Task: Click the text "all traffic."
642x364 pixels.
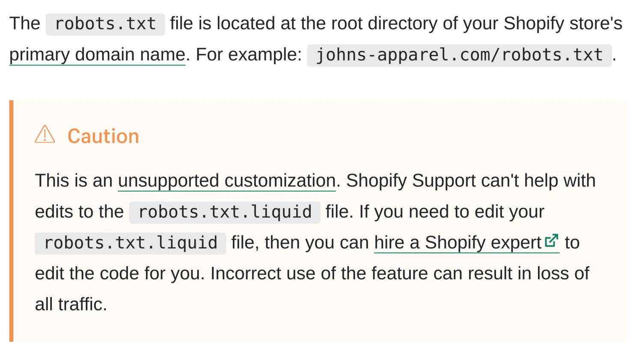Action: pyautogui.click(x=71, y=305)
